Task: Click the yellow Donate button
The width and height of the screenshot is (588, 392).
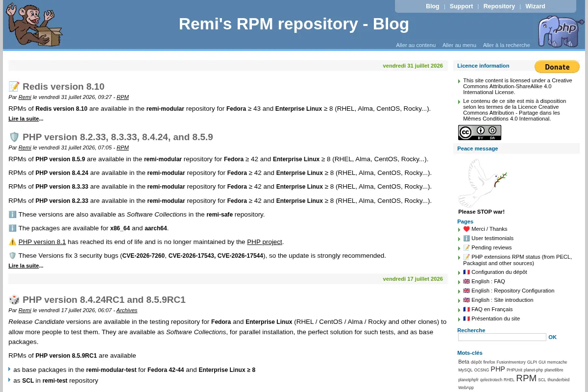Action: tap(557, 67)
